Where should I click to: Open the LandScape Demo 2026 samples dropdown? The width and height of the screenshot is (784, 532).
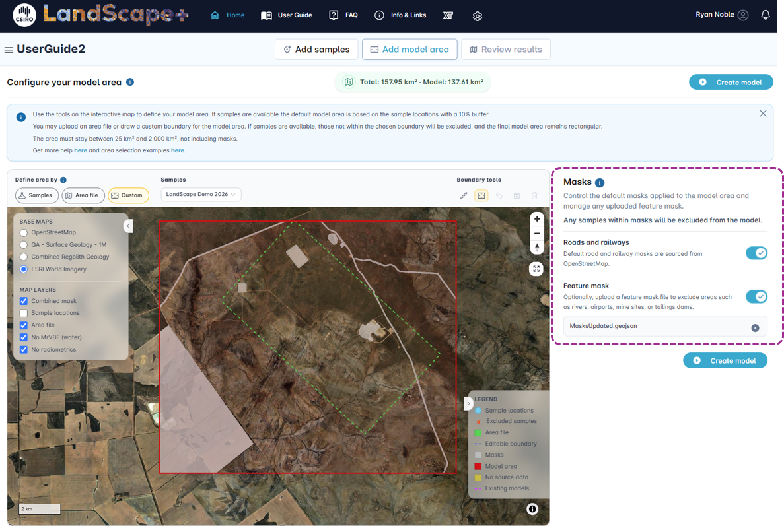point(201,194)
